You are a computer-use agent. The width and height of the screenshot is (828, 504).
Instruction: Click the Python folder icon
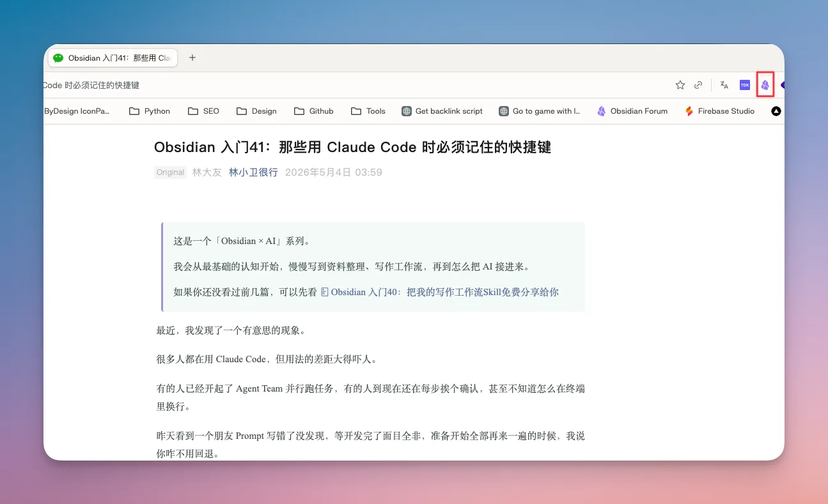[134, 111]
